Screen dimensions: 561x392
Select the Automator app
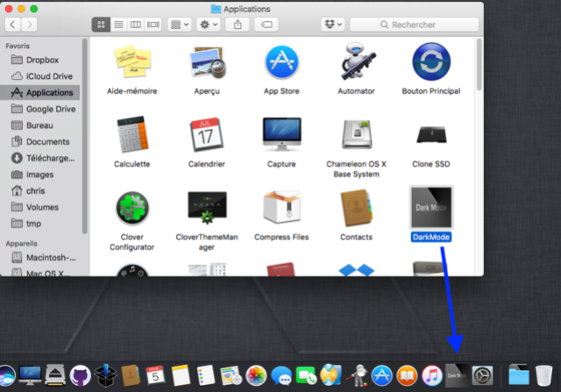[357, 61]
